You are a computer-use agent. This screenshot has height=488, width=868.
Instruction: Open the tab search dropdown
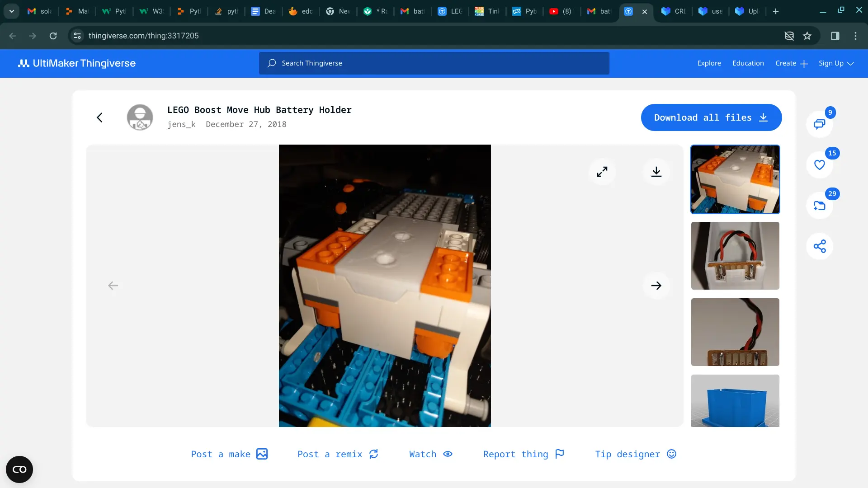tap(11, 11)
